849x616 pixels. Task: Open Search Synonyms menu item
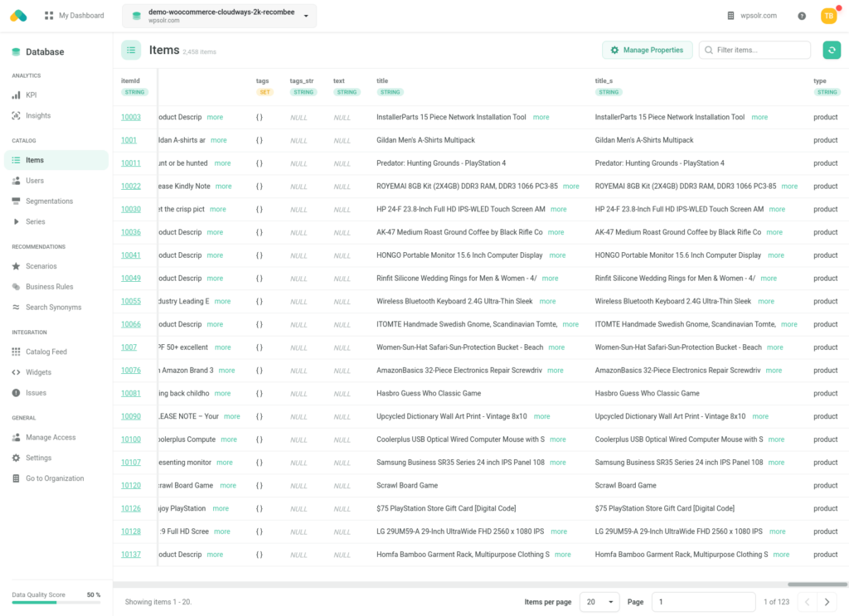tap(56, 308)
